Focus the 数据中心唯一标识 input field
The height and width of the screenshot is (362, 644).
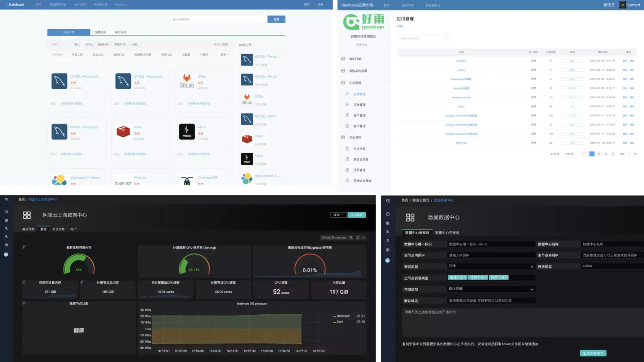click(491, 244)
